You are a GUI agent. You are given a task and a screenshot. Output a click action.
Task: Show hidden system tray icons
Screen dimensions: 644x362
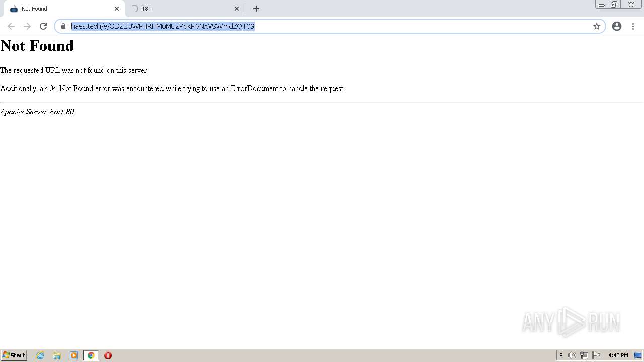(x=561, y=355)
